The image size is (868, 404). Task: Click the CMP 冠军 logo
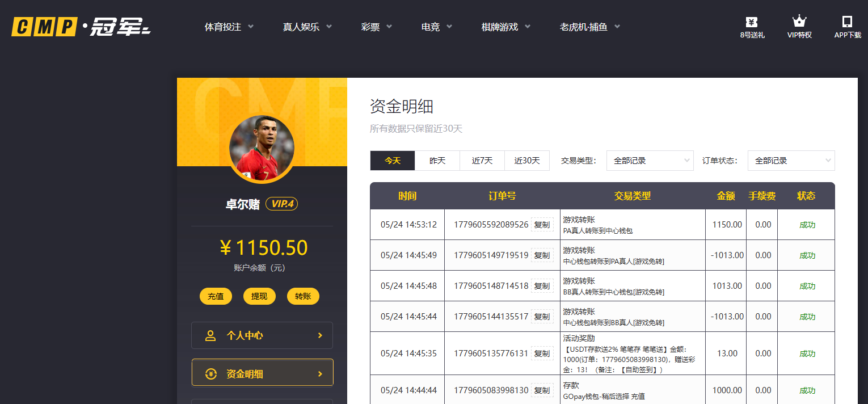click(x=81, y=27)
